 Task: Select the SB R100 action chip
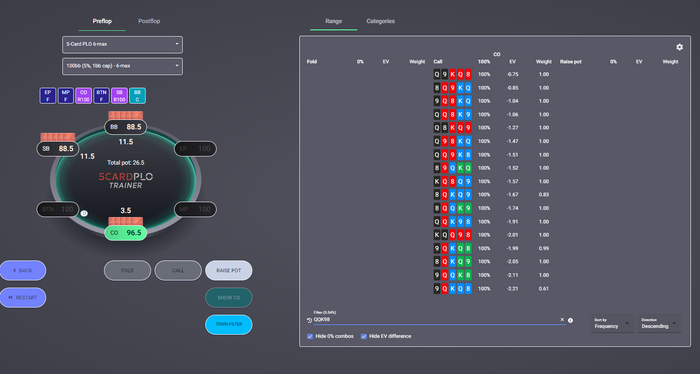click(119, 96)
